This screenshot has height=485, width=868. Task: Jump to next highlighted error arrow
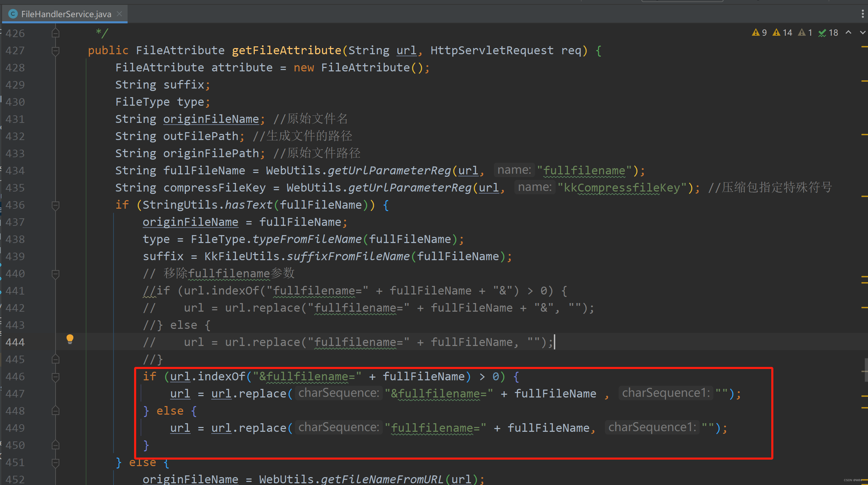coord(863,32)
